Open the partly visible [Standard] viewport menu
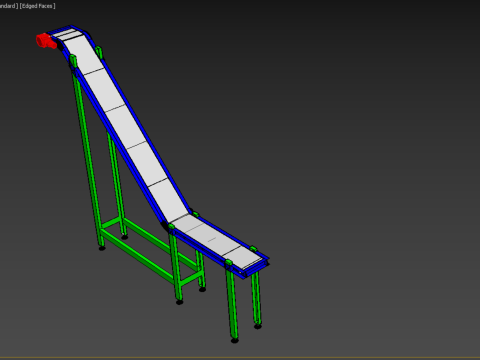480x360 pixels. click(x=9, y=6)
